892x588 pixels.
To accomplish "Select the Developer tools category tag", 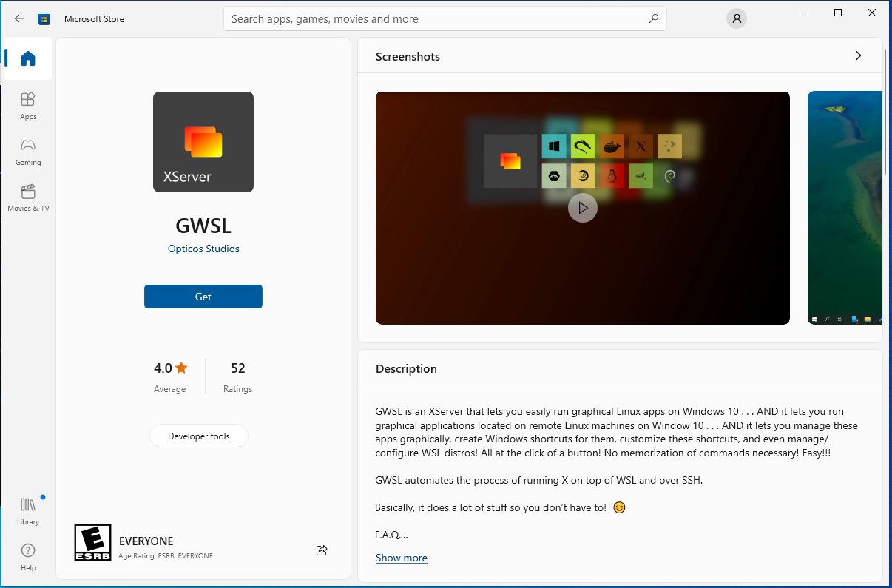I will (198, 436).
